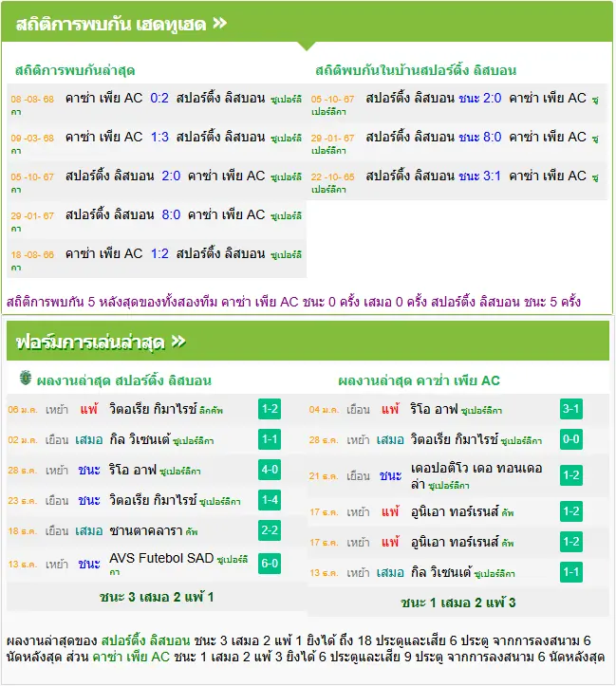
Task: Click ริโอ อาฟ in Sporting's 28 ธ.ค. row
Action: 133,470
